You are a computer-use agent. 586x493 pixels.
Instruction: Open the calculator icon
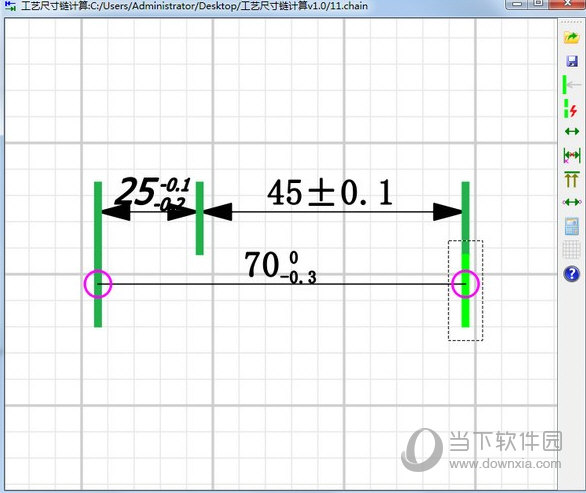[x=572, y=226]
